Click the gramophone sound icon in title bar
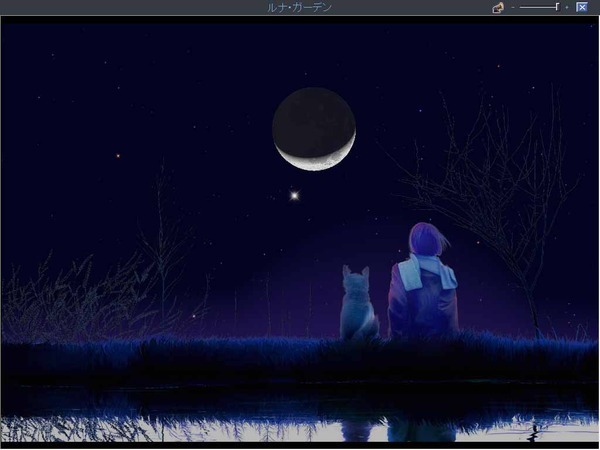Image resolution: width=600 pixels, height=450 pixels. click(x=498, y=7)
